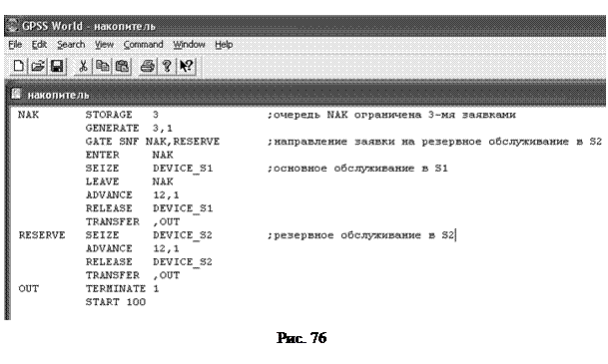Click the TRANSFER keyword above the OUT label
Viewport: 608px width, 364px height.
(x=113, y=275)
